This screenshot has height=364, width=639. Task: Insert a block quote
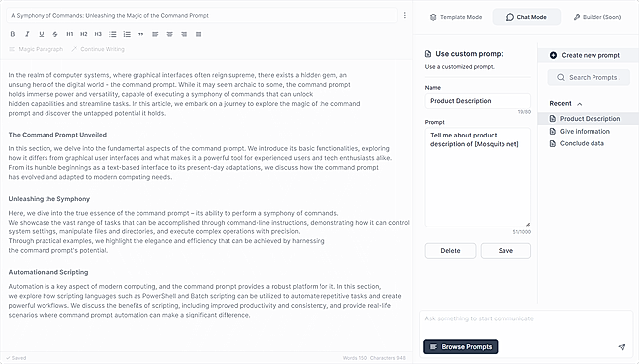click(141, 34)
